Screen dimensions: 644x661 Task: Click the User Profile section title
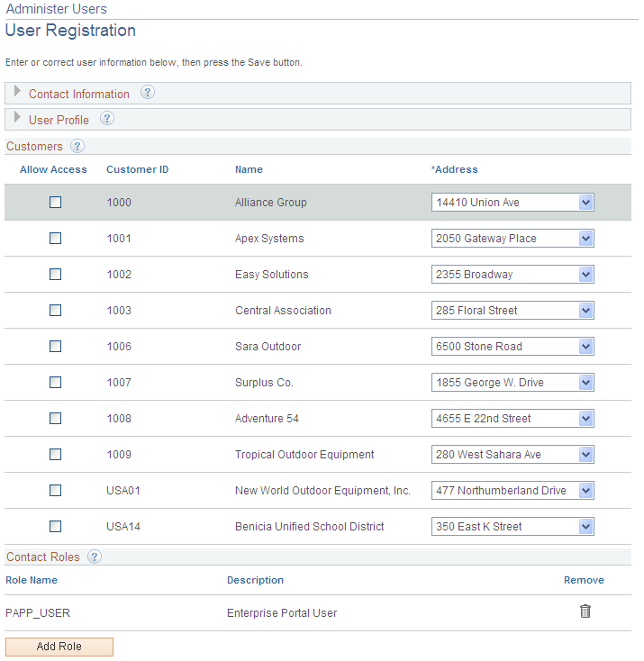[59, 120]
